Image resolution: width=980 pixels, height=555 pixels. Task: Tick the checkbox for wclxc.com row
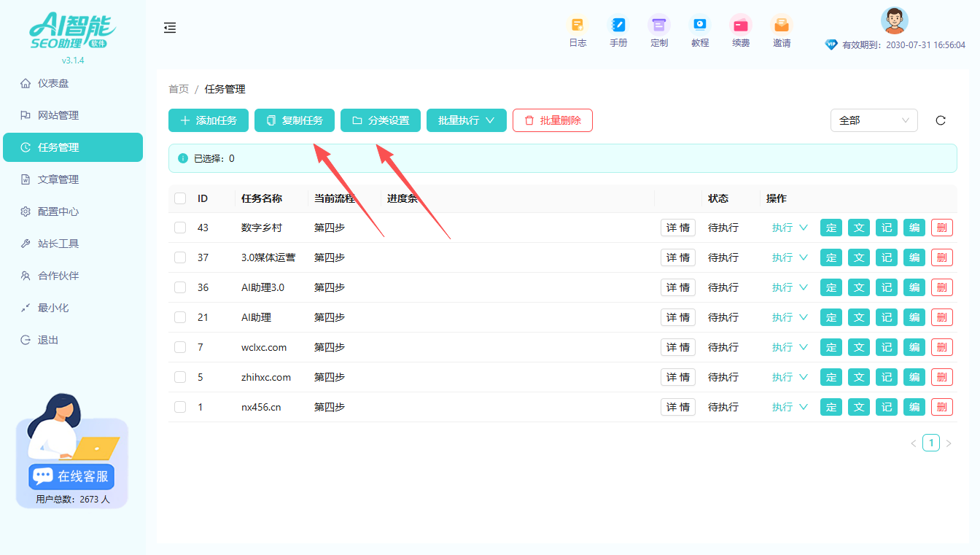180,347
